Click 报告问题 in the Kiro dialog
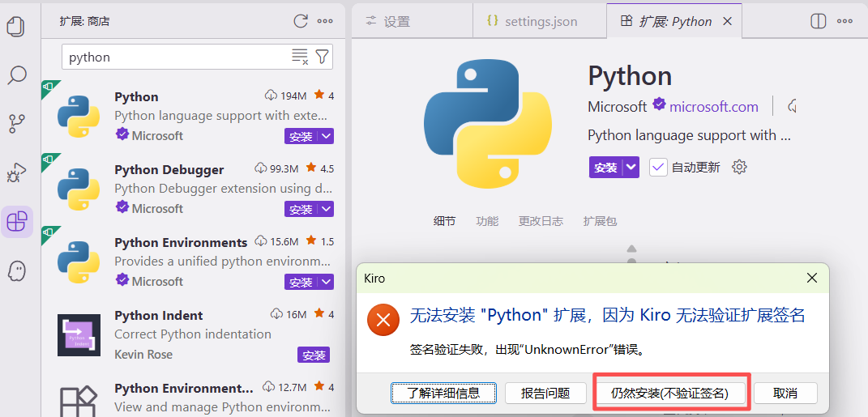Viewport: 868px width, 417px height. click(545, 394)
